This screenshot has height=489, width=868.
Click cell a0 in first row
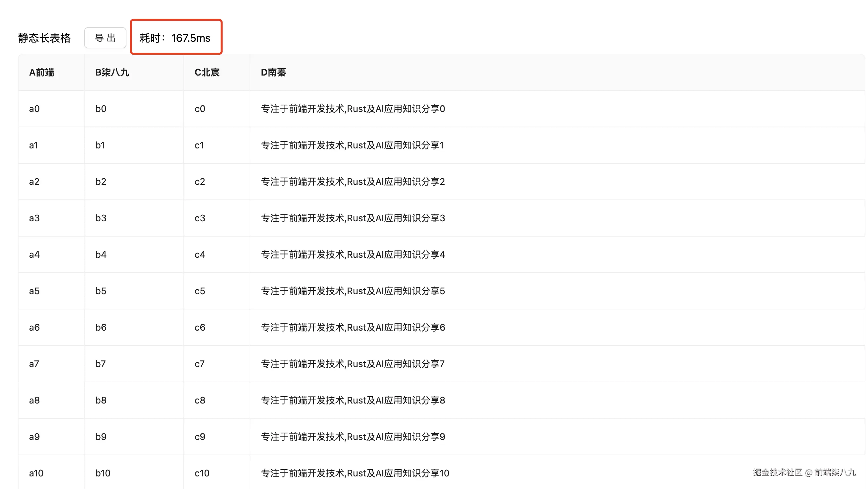pyautogui.click(x=34, y=109)
